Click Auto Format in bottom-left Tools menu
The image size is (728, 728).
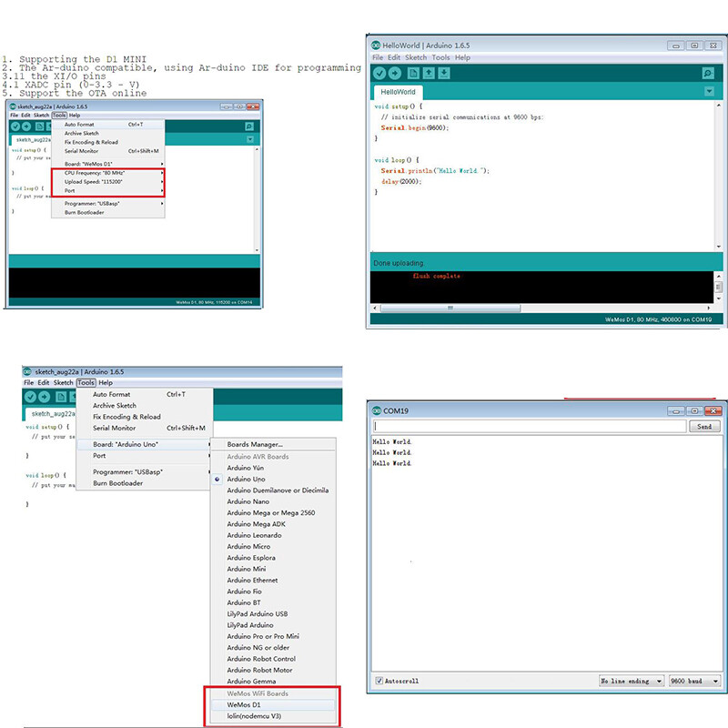145,394
